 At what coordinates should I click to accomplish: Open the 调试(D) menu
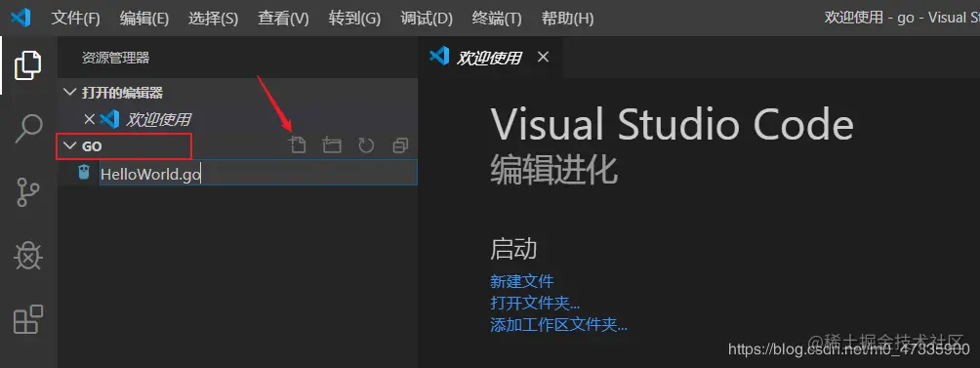(427, 19)
